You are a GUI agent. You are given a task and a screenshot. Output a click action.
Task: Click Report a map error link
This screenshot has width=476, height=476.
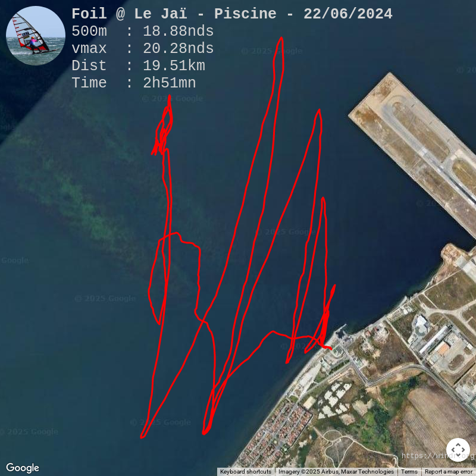coord(449,471)
